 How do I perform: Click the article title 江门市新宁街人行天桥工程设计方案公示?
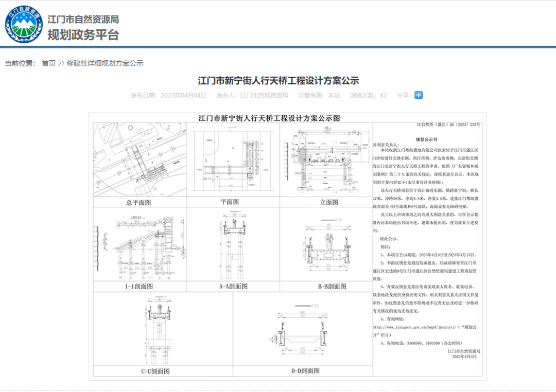tap(279, 80)
